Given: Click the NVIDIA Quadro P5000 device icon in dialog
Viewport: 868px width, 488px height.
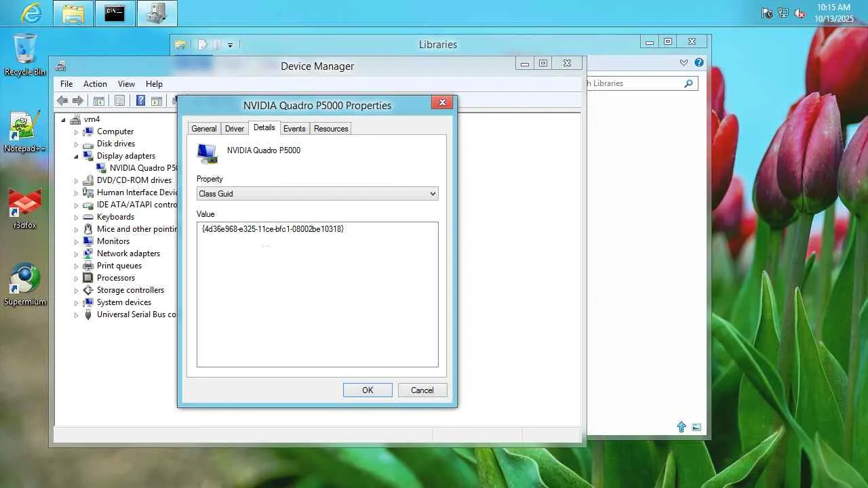Looking at the screenshot, I should pyautogui.click(x=207, y=154).
